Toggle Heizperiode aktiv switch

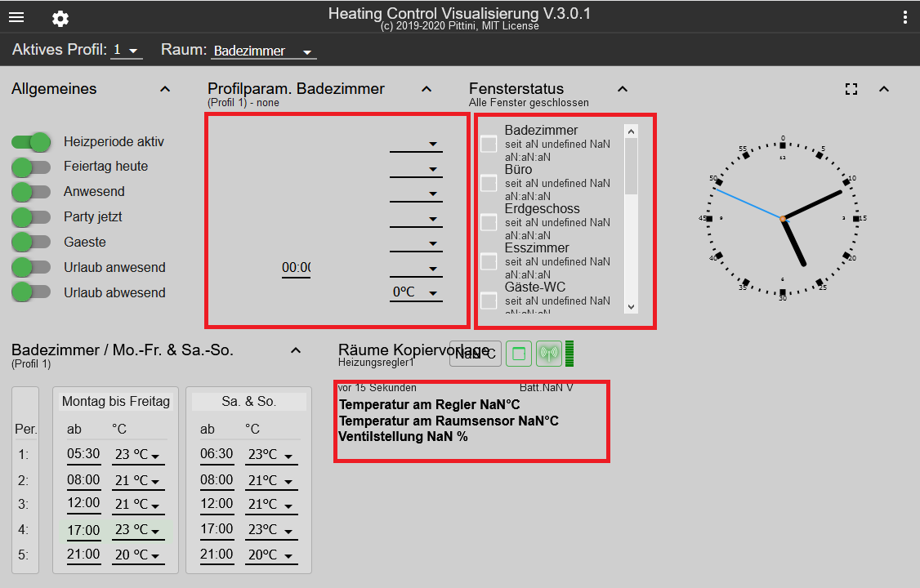[32, 142]
